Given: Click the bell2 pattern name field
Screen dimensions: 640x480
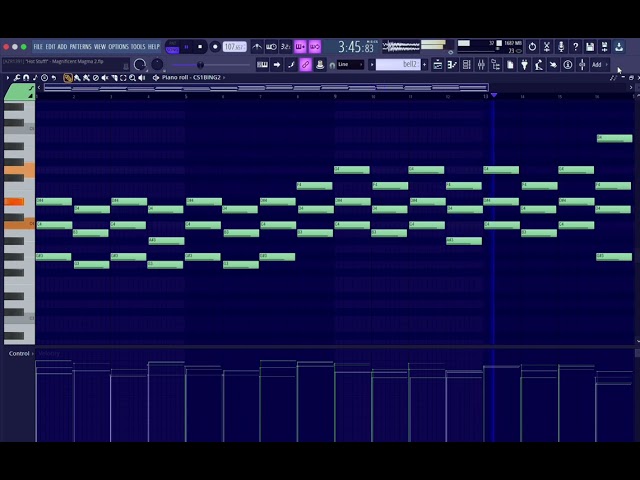Looking at the screenshot, I should pos(398,64).
